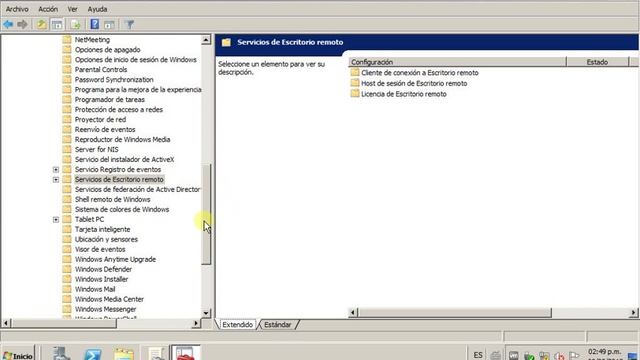This screenshot has height=360, width=640.
Task: Click the tree pane scroll down arrow
Action: (206, 313)
